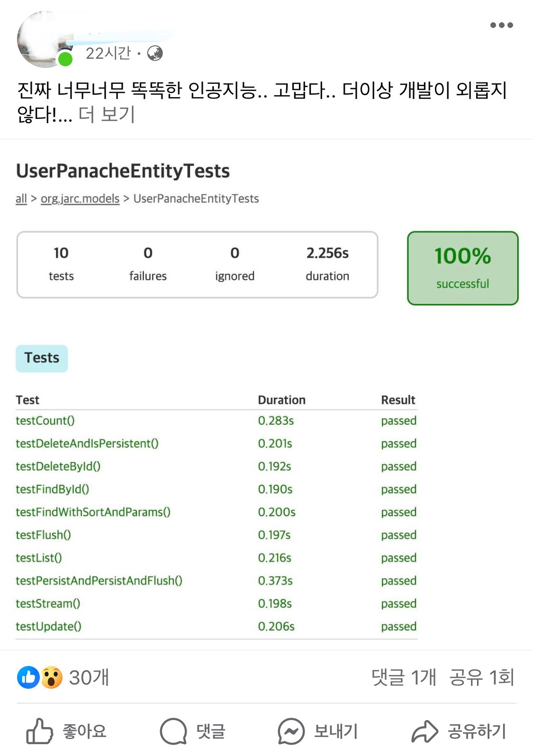Screen dimensions: 533x756
Task: Click the globe public visibility icon
Action: (155, 54)
